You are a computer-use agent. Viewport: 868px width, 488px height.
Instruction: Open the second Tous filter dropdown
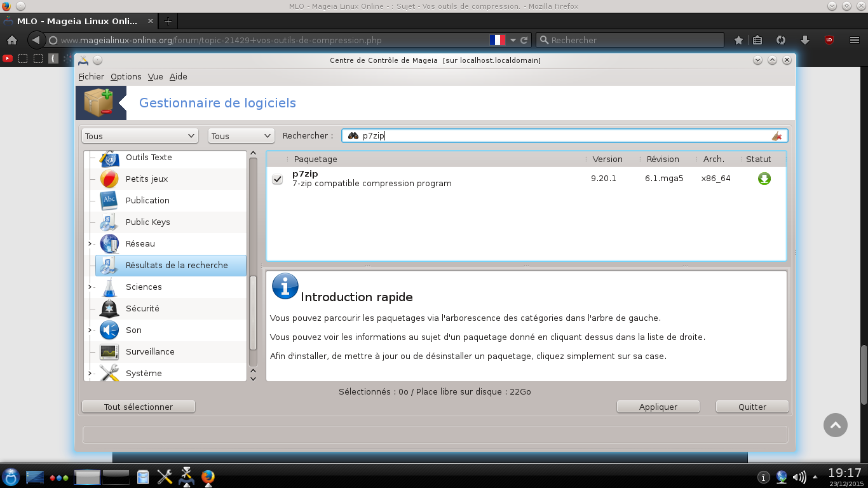click(241, 136)
